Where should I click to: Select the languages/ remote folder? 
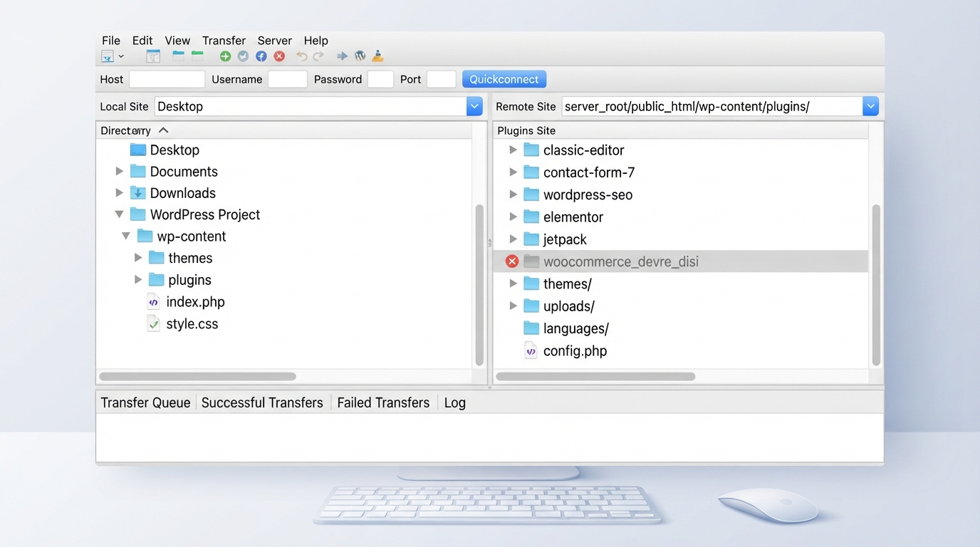coord(566,328)
